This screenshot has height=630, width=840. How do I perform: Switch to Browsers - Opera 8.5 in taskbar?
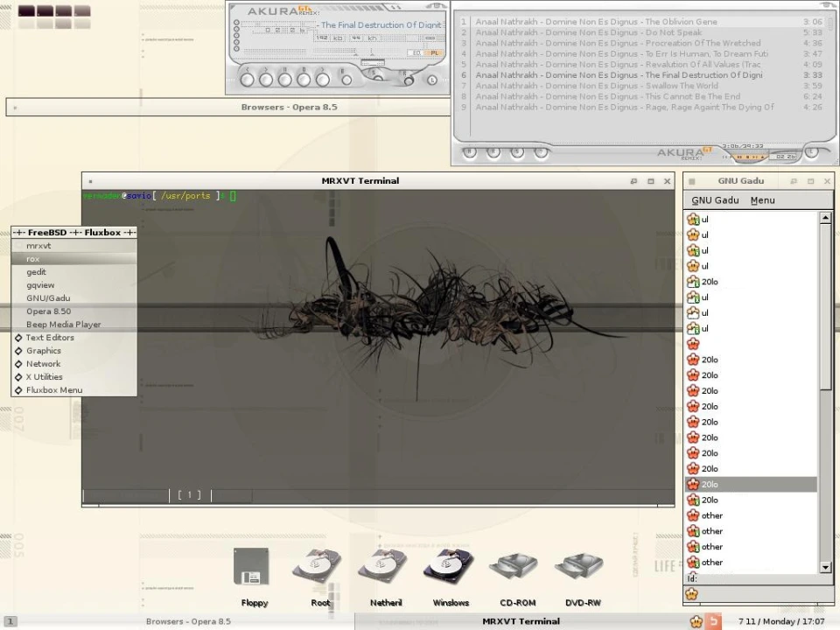[x=188, y=621]
